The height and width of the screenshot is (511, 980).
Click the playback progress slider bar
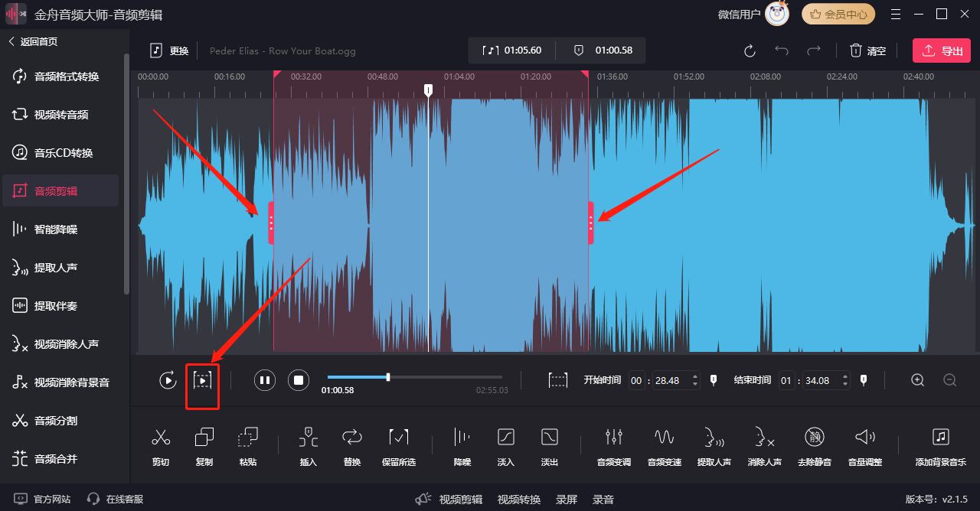pos(414,377)
